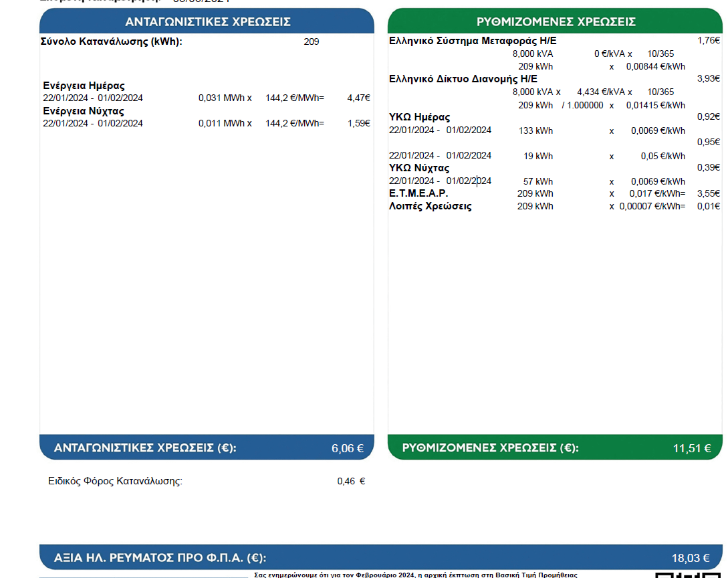Screen dimensions: 728x578
Task: Click the 57 kWh quantity
Action: point(538,182)
